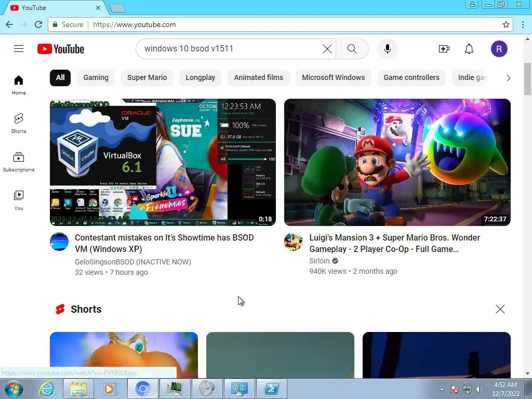Select the Gaming filter chip
The height and width of the screenshot is (399, 532).
click(x=96, y=78)
